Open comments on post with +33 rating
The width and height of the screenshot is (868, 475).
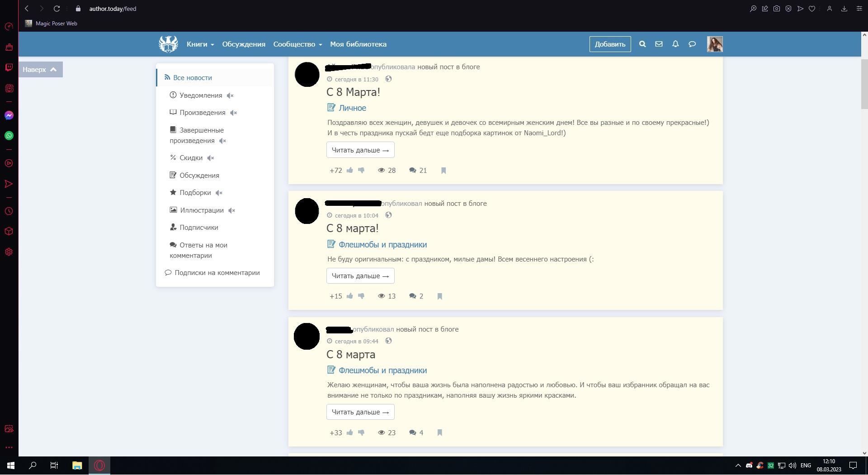(x=416, y=433)
